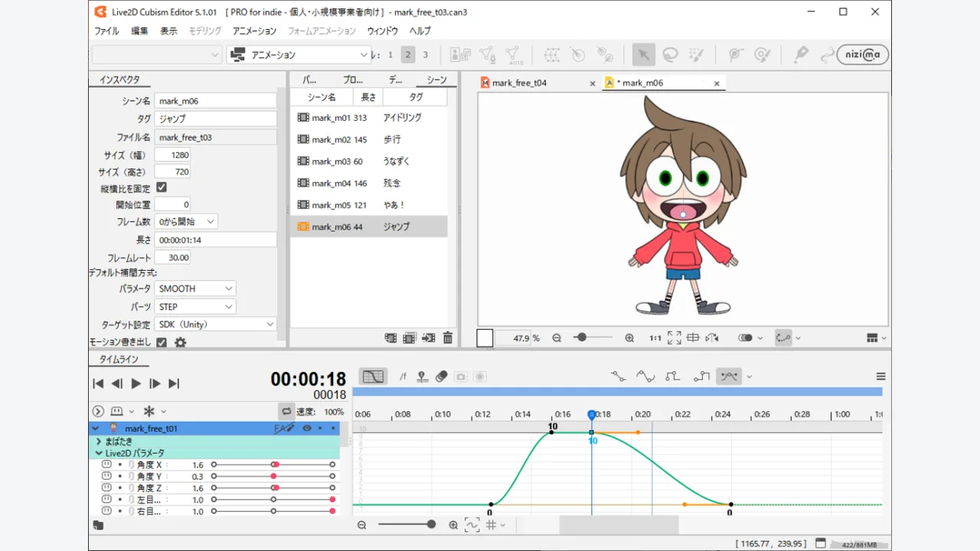The height and width of the screenshot is (551, 980).
Task: Zoom in the timeline with plus magnifier
Action: [453, 525]
